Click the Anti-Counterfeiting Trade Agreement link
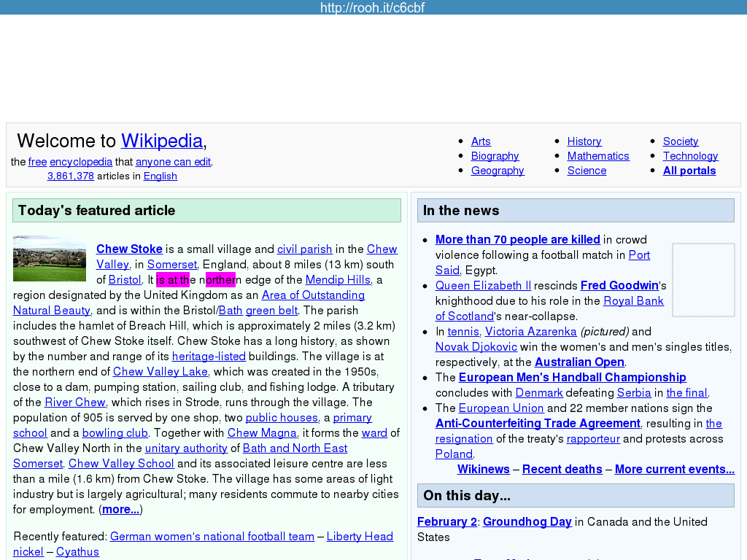Screen dimensions: 747x560 (x=538, y=423)
